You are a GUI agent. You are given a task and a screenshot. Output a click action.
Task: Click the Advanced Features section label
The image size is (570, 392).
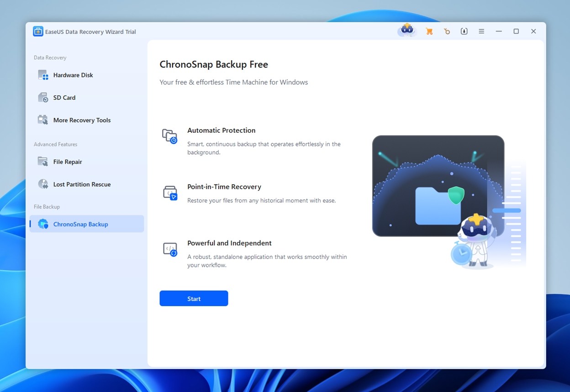(x=55, y=144)
